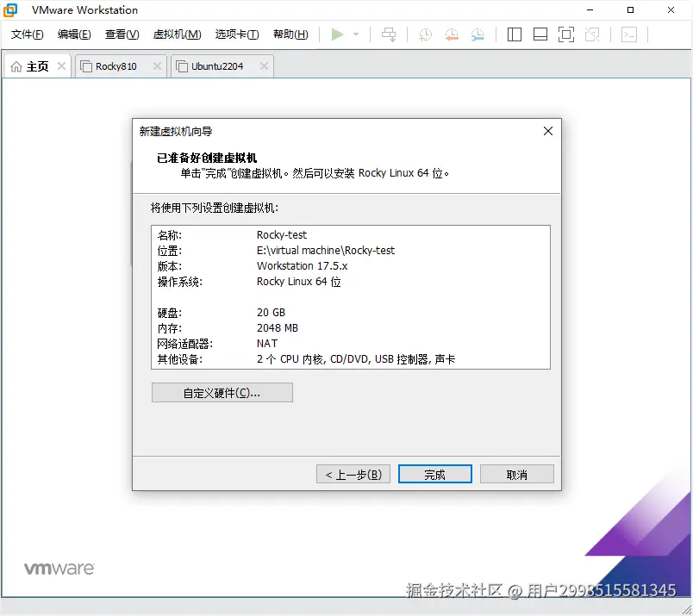Maximize the VMware Workstation window

tap(630, 9)
